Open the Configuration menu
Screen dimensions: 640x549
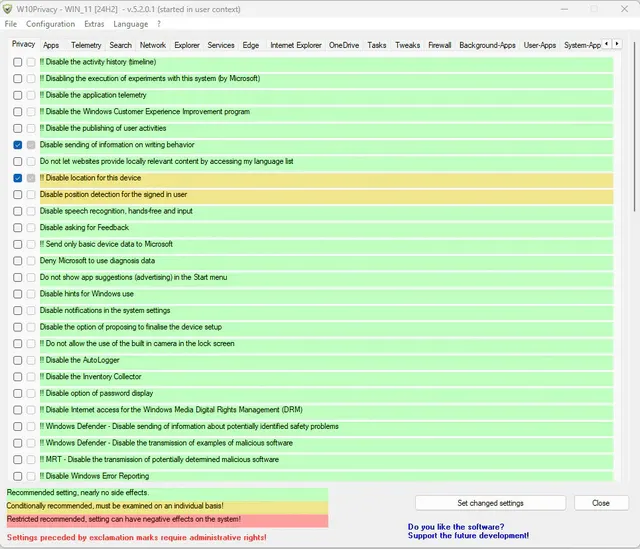tap(50, 24)
